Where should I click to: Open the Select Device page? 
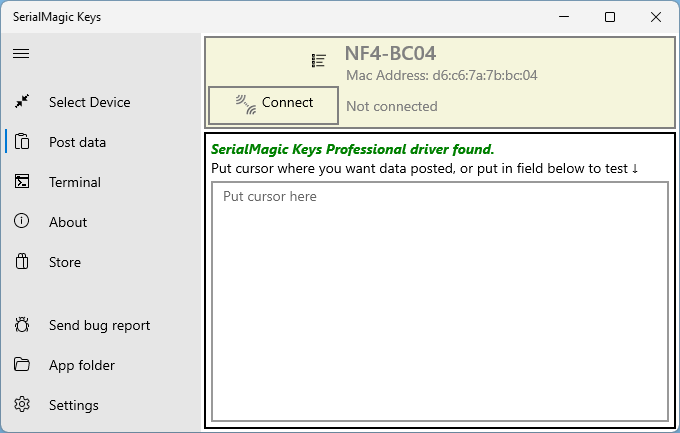89,102
